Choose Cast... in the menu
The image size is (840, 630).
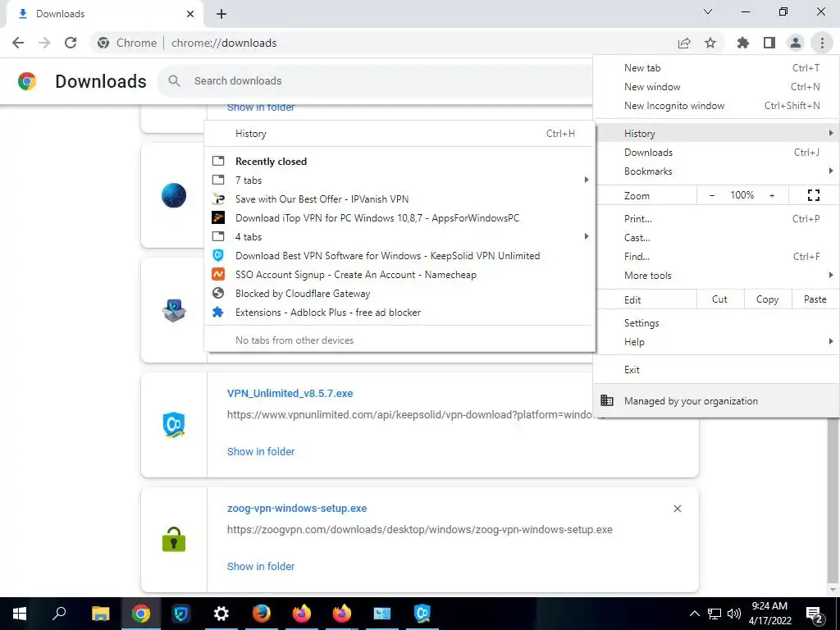[x=716, y=237]
